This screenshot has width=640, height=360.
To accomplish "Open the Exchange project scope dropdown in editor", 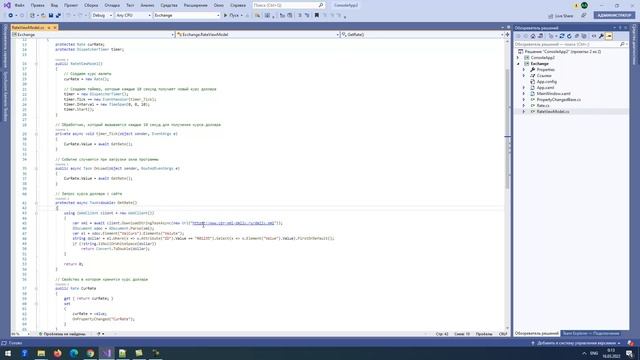I will 93,35.
